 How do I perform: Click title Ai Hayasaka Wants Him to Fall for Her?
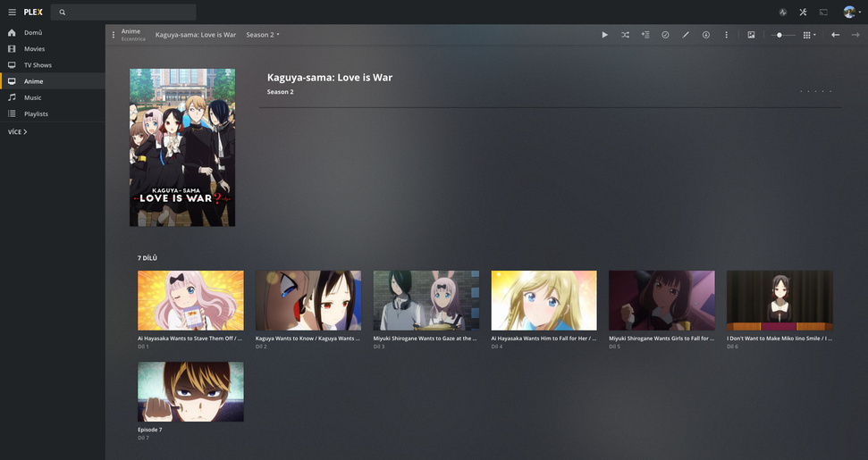[x=544, y=339]
